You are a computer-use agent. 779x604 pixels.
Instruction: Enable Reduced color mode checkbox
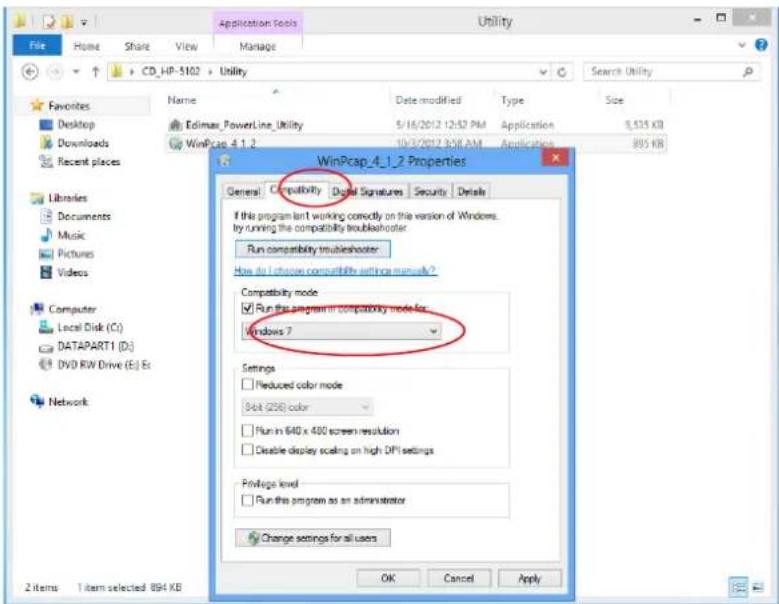[247, 384]
